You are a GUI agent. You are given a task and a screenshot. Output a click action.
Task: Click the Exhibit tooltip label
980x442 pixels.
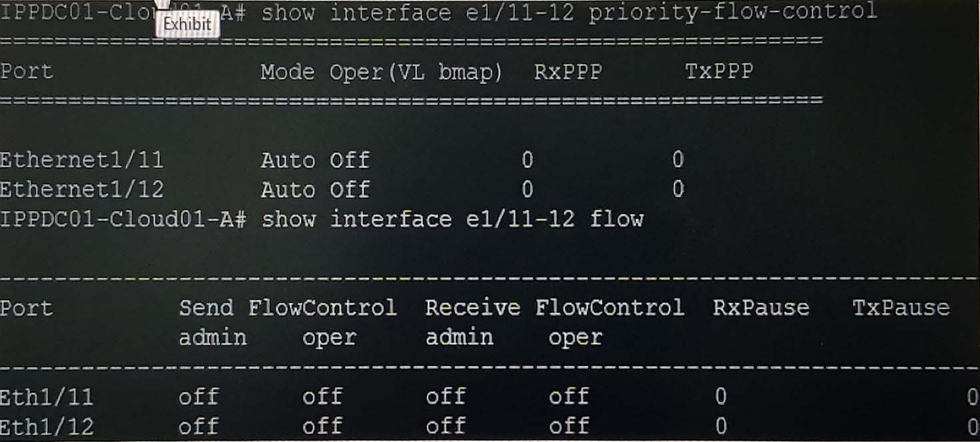(187, 24)
